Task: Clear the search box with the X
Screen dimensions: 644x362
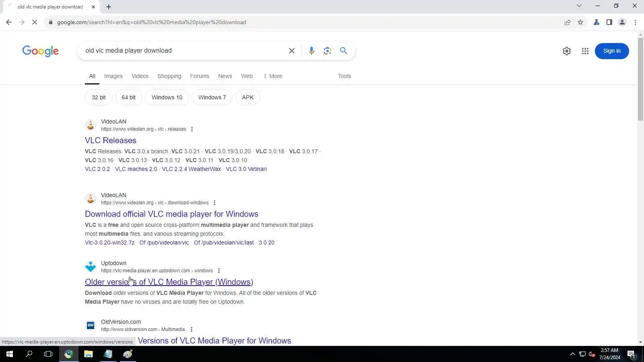Action: click(x=292, y=51)
